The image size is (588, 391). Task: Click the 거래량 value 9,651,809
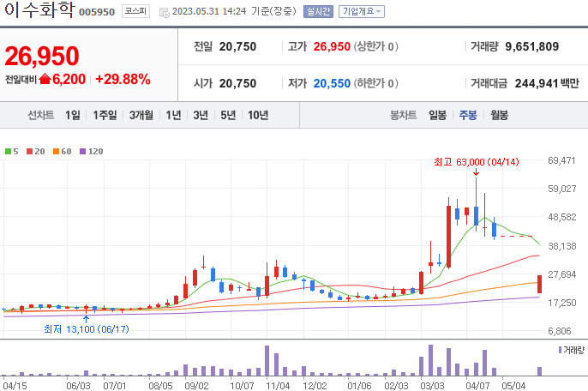pyautogui.click(x=531, y=46)
